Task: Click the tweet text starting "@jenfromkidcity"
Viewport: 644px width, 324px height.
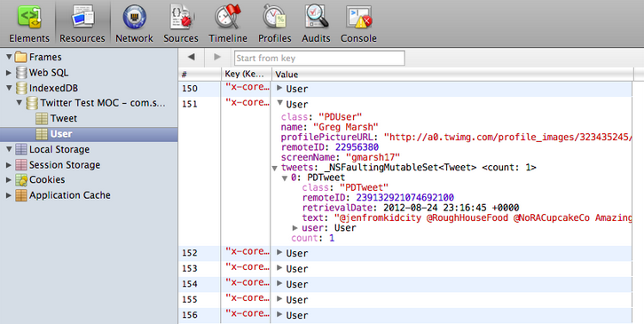Action: point(483,217)
